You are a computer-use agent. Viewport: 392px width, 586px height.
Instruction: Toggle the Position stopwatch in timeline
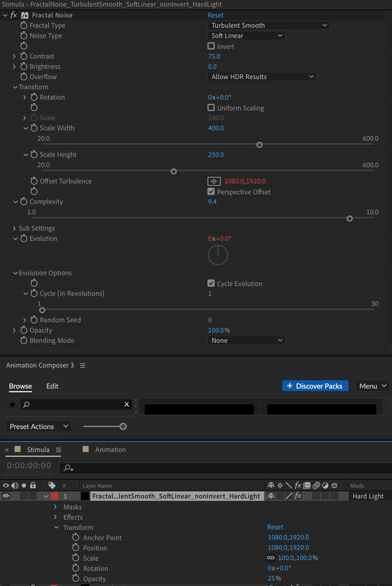pos(76,548)
